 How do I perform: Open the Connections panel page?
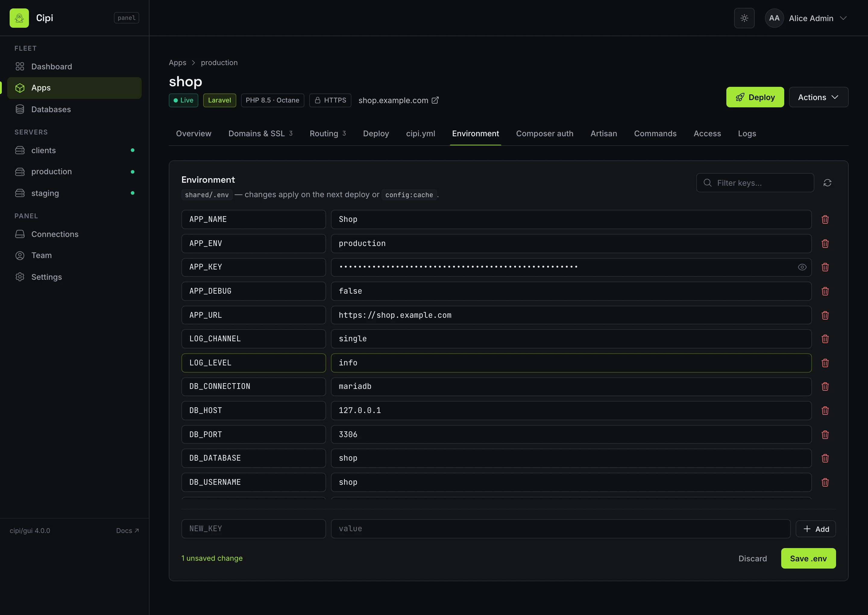point(74,234)
